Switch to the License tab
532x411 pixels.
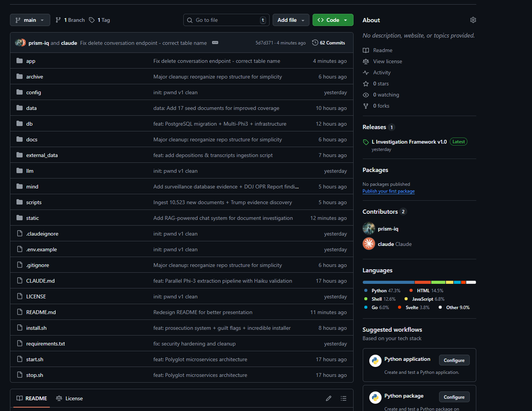point(69,399)
